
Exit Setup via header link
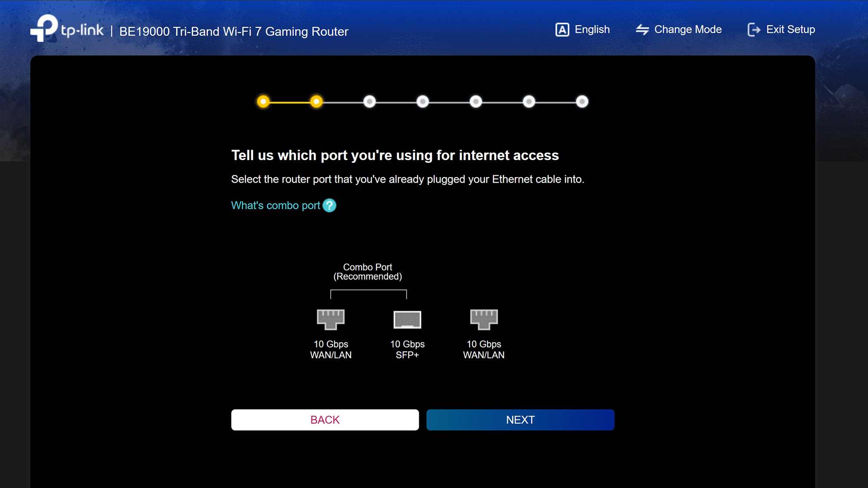tap(781, 29)
